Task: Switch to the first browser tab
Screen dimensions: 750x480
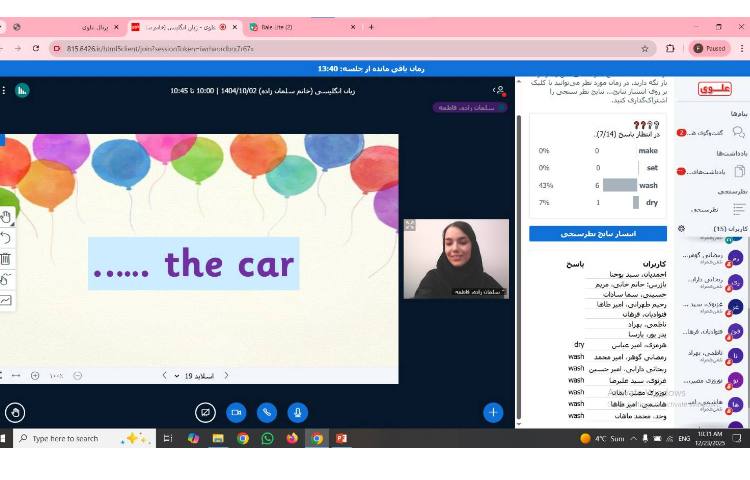Action: tap(67, 27)
